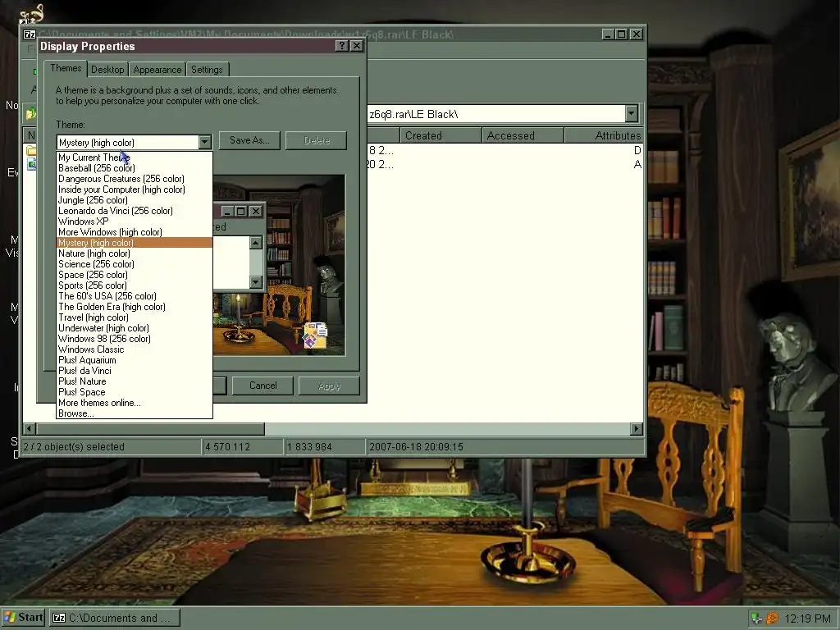Choose highlighted Mystery (high color) list entry
This screenshot has height=630, width=840.
pyautogui.click(x=135, y=243)
